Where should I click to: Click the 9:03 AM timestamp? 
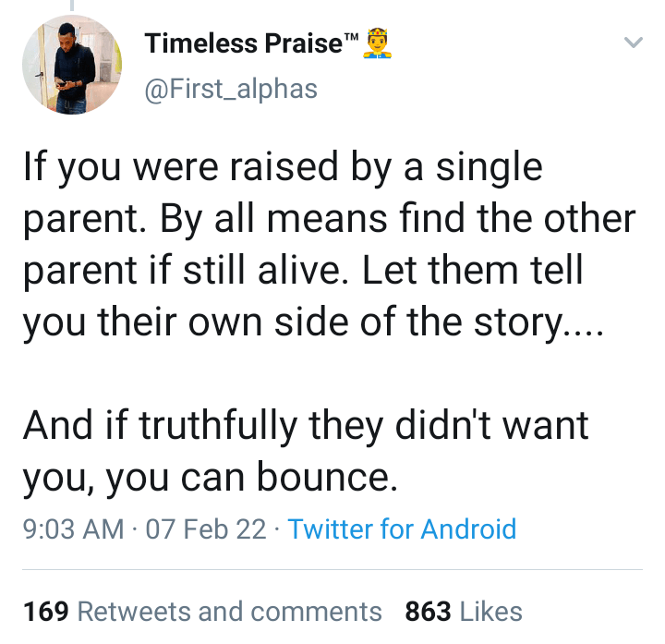72,529
